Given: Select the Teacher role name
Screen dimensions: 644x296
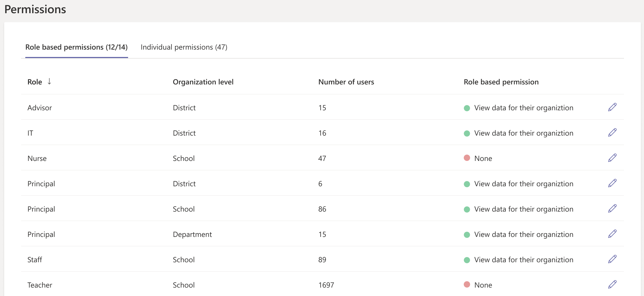Looking at the screenshot, I should (40, 285).
